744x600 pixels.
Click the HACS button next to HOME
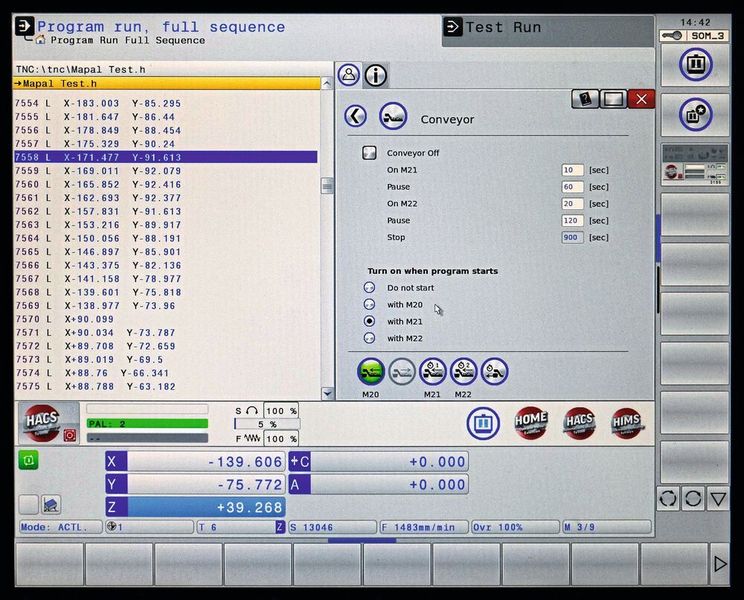coord(579,423)
